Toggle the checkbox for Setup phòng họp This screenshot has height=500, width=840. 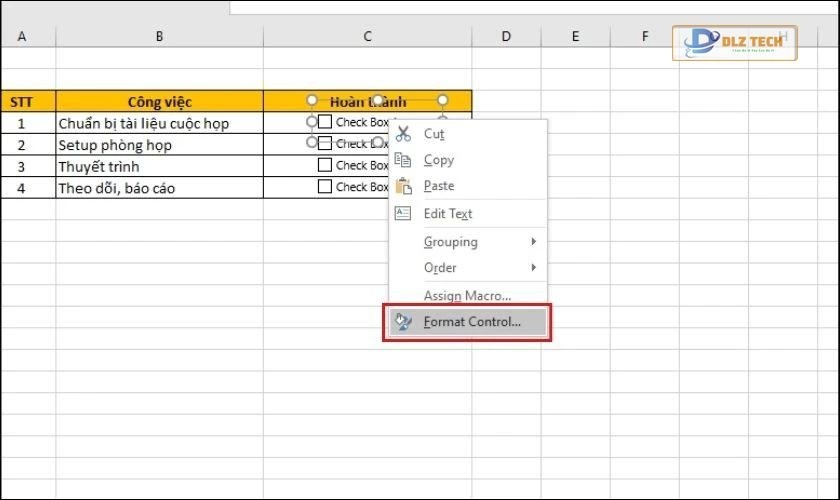(324, 144)
